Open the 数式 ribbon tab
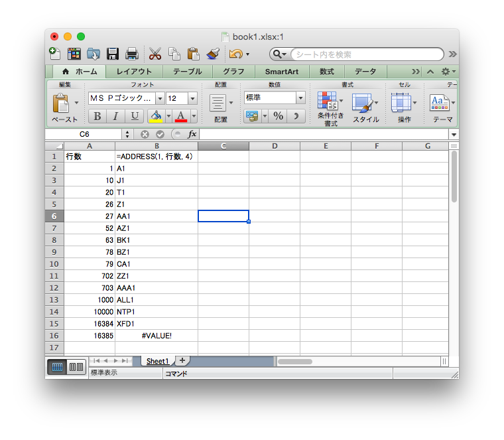 click(x=327, y=72)
